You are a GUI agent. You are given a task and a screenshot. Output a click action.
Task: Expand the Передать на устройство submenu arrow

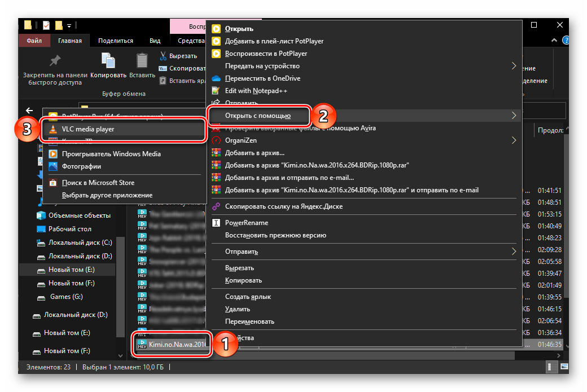tap(514, 66)
